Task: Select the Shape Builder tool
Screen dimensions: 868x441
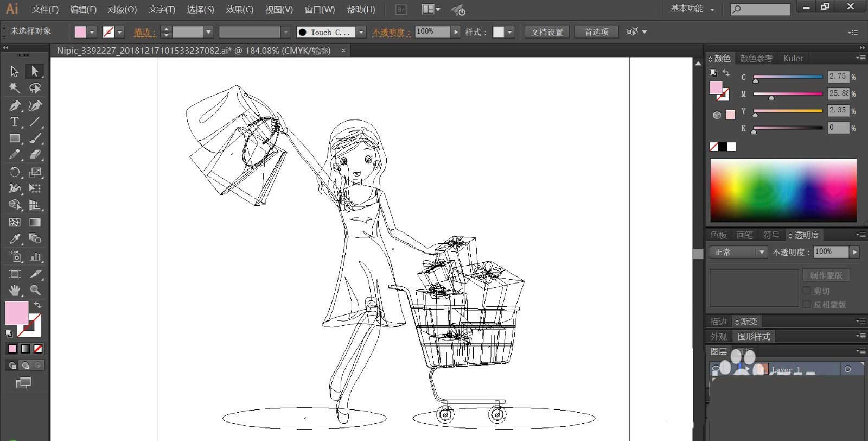Action: coord(15,205)
